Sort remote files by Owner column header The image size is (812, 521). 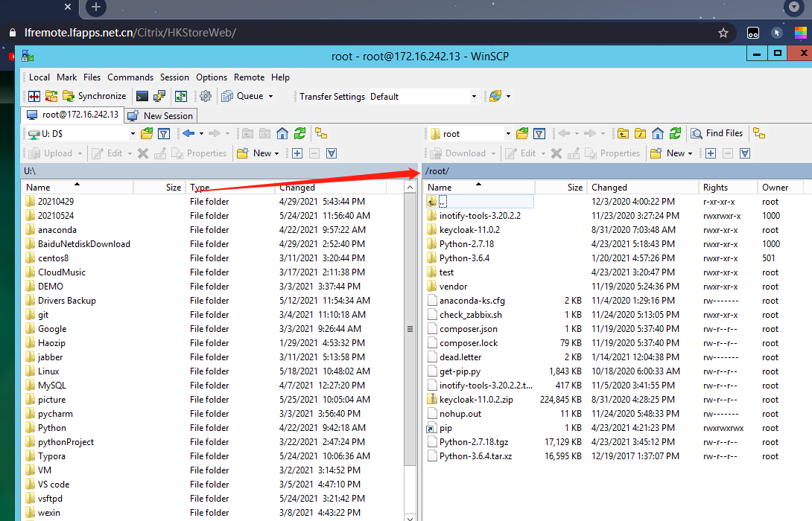(x=780, y=188)
